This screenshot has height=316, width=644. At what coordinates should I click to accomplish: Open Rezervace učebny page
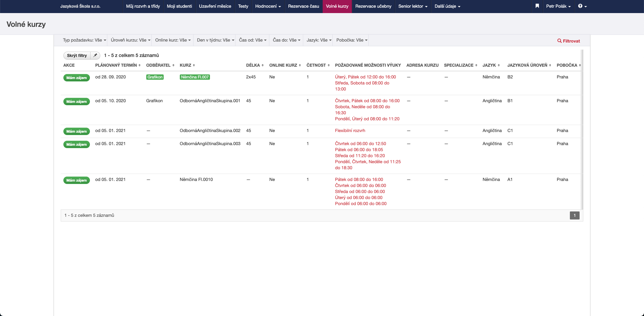coord(373,6)
